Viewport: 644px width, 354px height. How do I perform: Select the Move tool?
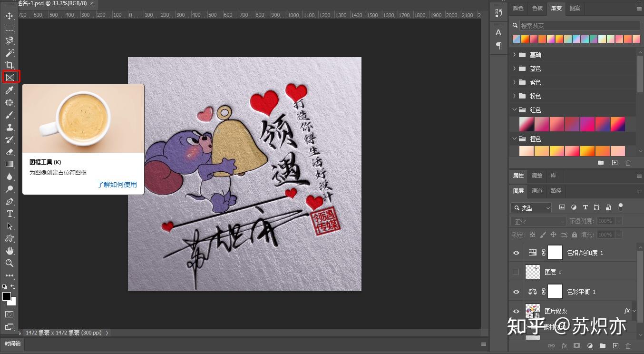tap(10, 16)
